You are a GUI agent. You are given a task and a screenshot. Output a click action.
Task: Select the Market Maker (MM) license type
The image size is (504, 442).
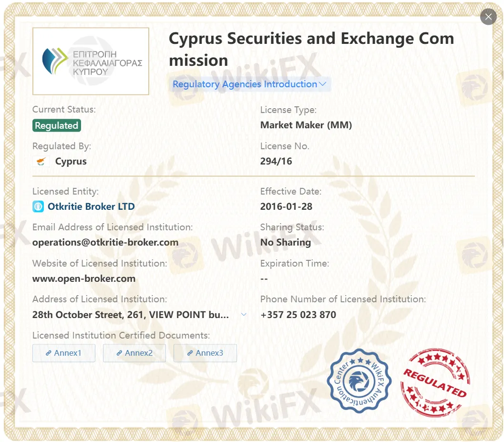[306, 125]
